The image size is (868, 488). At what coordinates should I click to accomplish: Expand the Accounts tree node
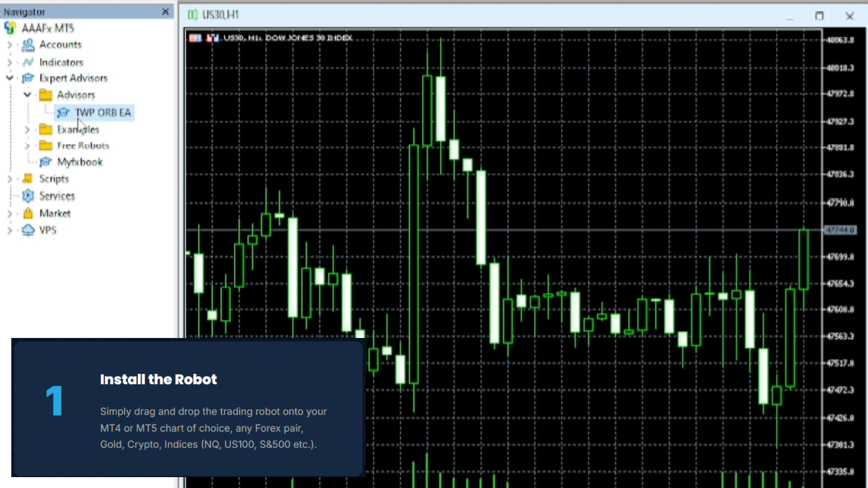9,45
